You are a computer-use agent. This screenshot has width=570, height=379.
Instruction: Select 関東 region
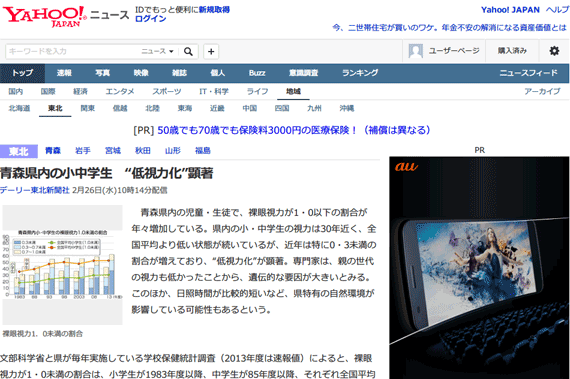(88, 108)
